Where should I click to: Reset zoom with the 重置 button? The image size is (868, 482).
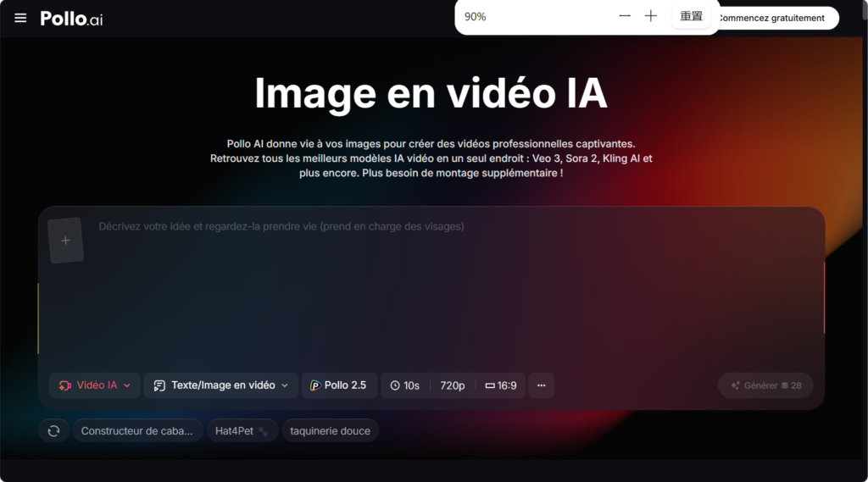(691, 16)
